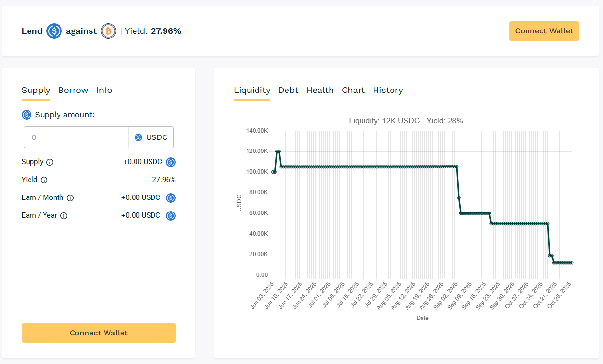The image size is (603, 364).
Task: Click the Yield info icon
Action: pos(44,180)
